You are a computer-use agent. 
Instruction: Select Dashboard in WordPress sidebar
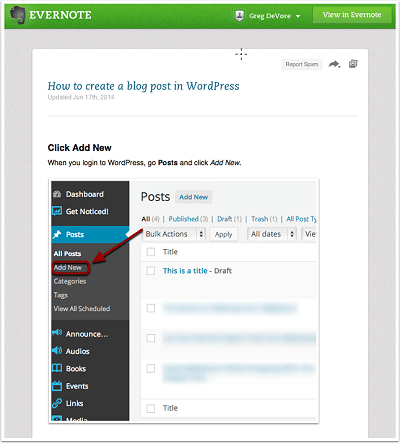(x=85, y=194)
